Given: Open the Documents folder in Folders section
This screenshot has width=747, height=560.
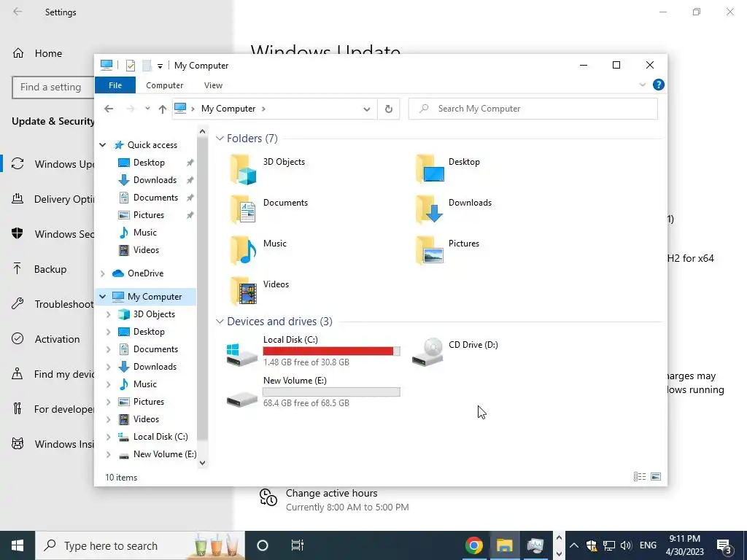Looking at the screenshot, I should point(243,209).
